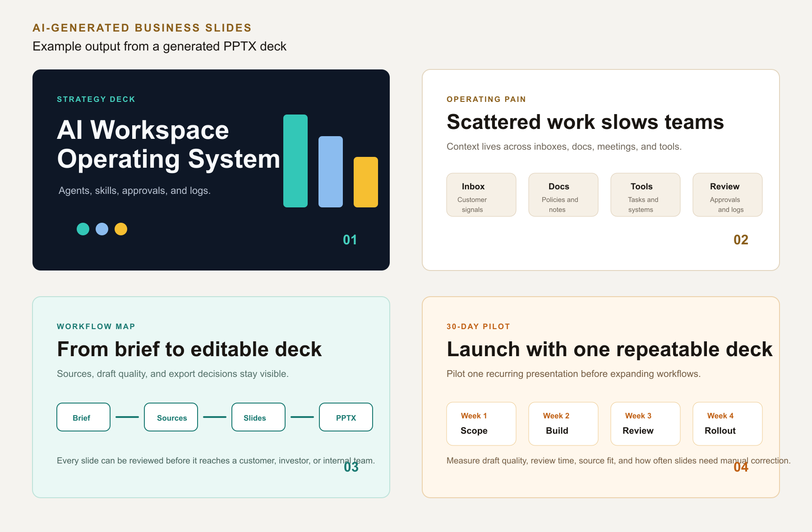
Task: Open the Scattered work slows teams slide
Action: tap(601, 170)
